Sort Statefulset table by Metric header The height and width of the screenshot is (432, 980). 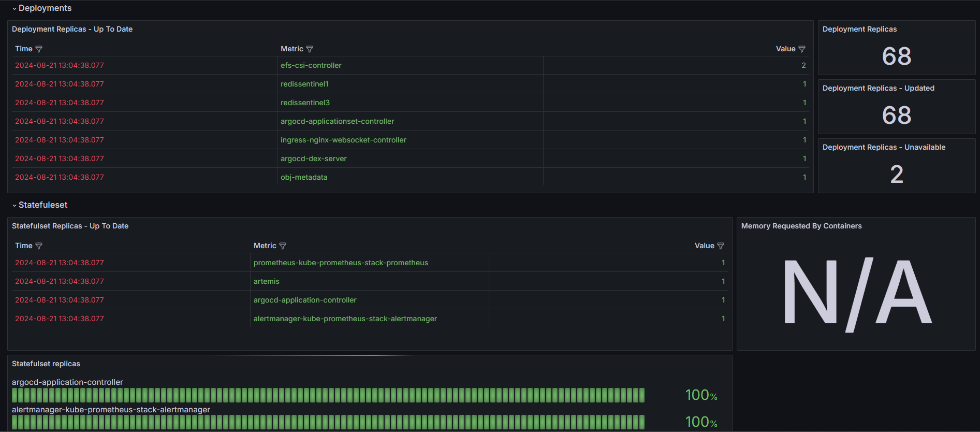tap(265, 246)
